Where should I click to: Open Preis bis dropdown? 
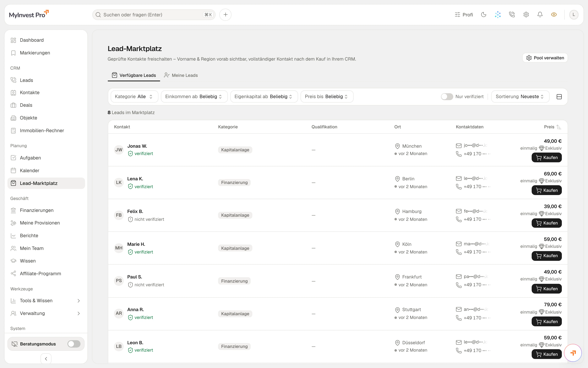click(327, 97)
